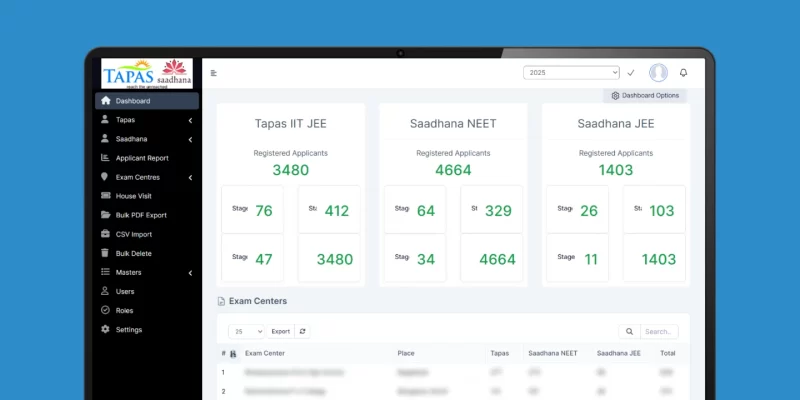Click the refresh icon beside Export
The width and height of the screenshot is (800, 400).
pos(303,331)
